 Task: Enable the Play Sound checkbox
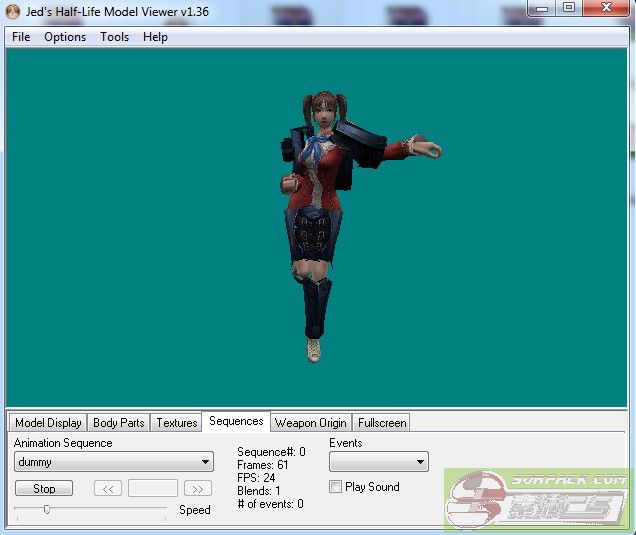tap(336, 487)
